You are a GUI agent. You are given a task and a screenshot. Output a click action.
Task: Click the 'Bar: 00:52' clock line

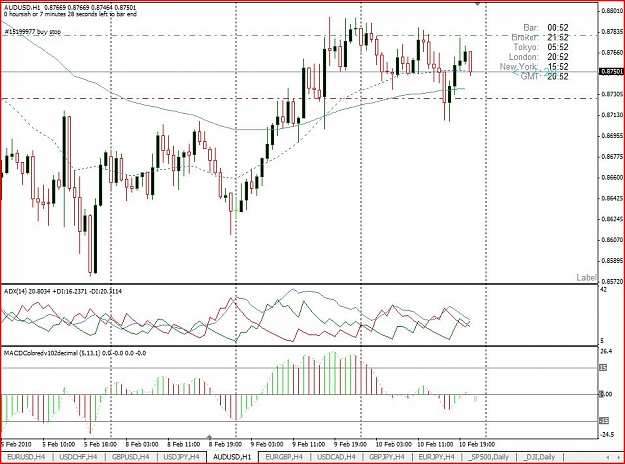546,28
